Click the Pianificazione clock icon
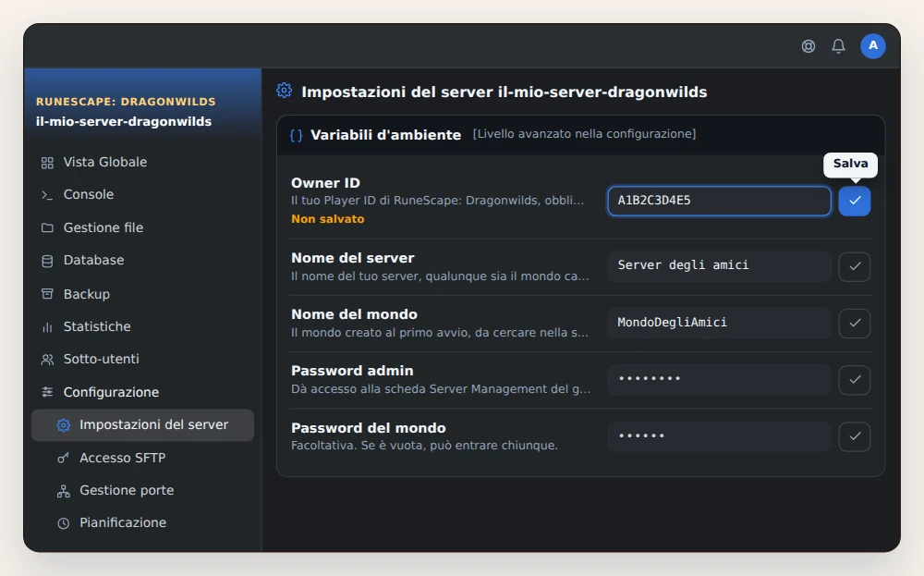Image resolution: width=924 pixels, height=576 pixels. coord(64,523)
